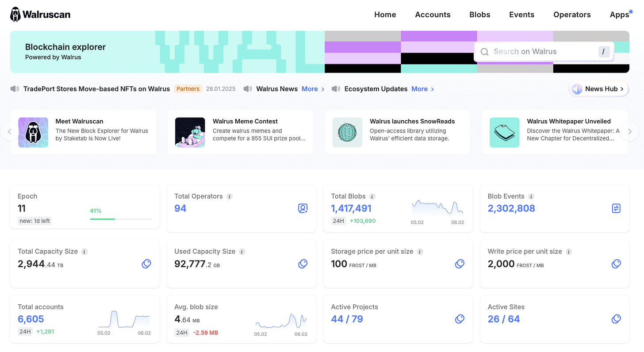Click the Active Projects pie icon
This screenshot has width=644, height=352.
pos(460,319)
